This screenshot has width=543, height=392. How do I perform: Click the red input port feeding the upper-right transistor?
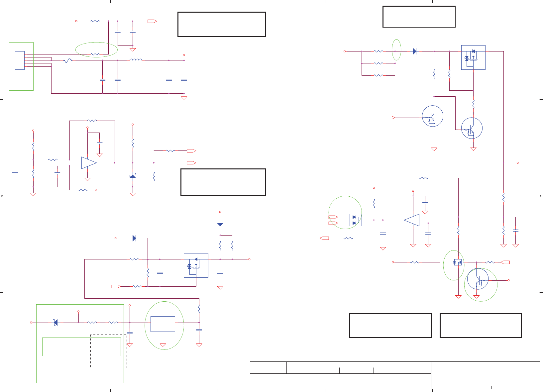click(390, 118)
